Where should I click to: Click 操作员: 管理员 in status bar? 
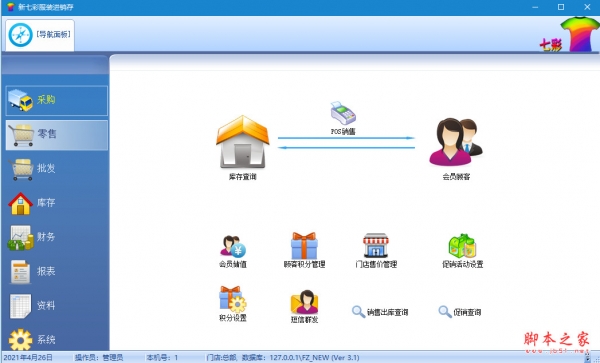pyautogui.click(x=99, y=358)
